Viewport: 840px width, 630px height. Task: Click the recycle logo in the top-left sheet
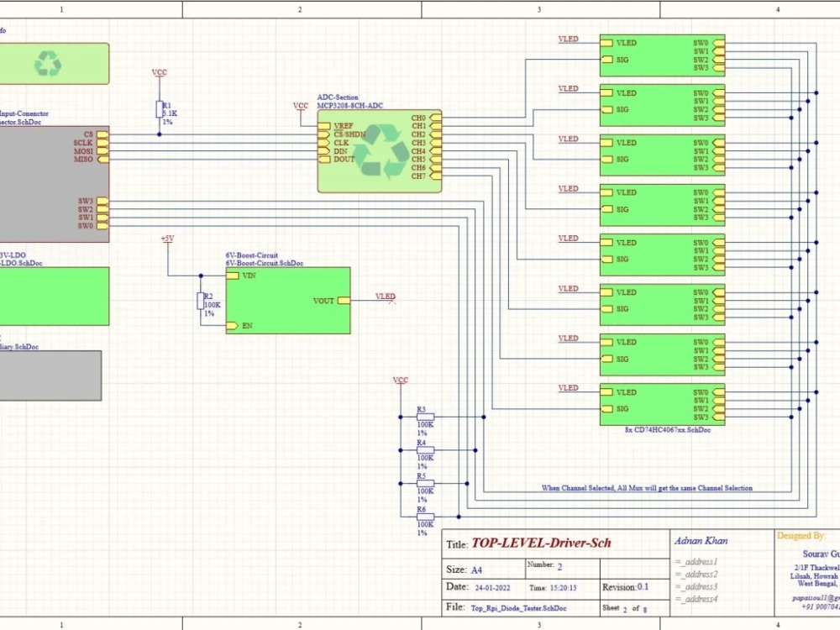click(49, 63)
